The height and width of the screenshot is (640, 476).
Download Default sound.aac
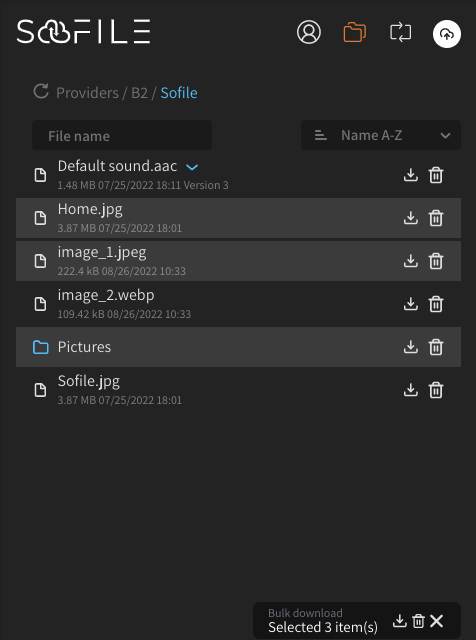tap(410, 175)
